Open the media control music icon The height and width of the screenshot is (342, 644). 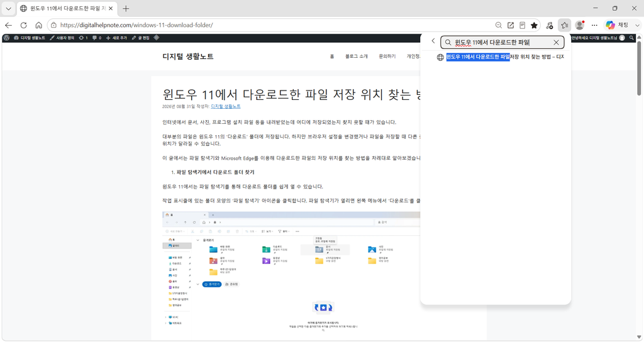point(550,25)
